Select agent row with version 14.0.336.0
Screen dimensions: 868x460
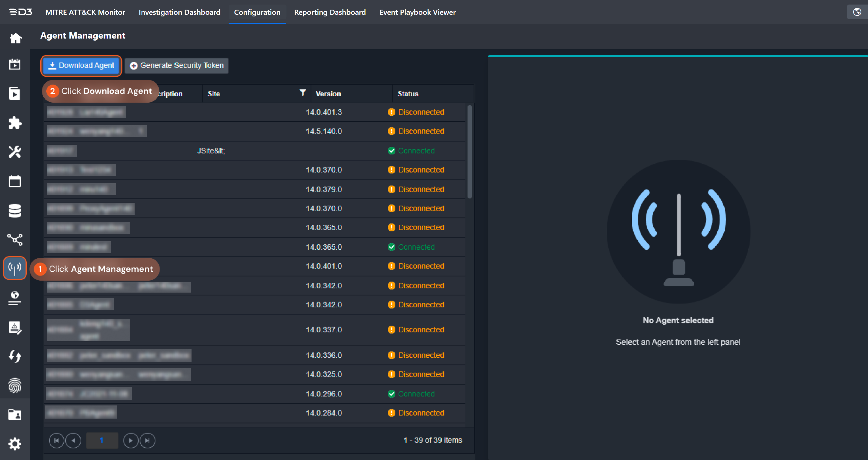click(255, 355)
